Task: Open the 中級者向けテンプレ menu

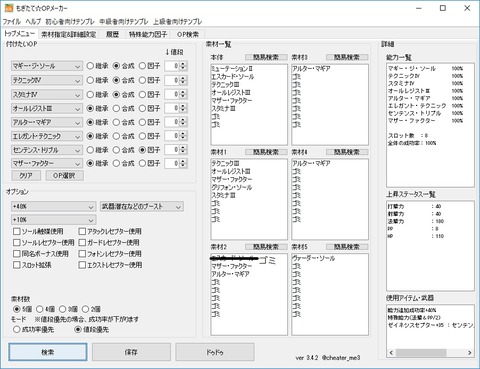Action: pyautogui.click(x=124, y=22)
